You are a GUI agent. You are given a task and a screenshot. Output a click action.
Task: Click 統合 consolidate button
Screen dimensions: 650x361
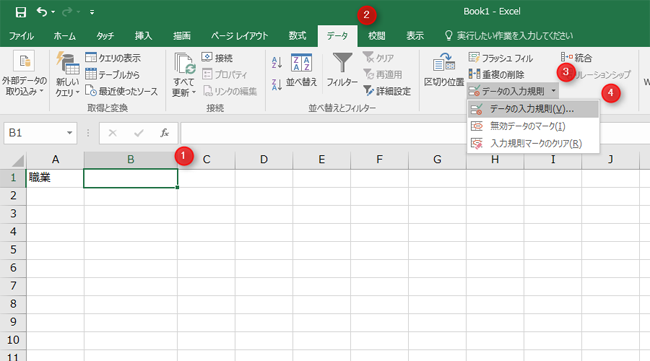(576, 58)
